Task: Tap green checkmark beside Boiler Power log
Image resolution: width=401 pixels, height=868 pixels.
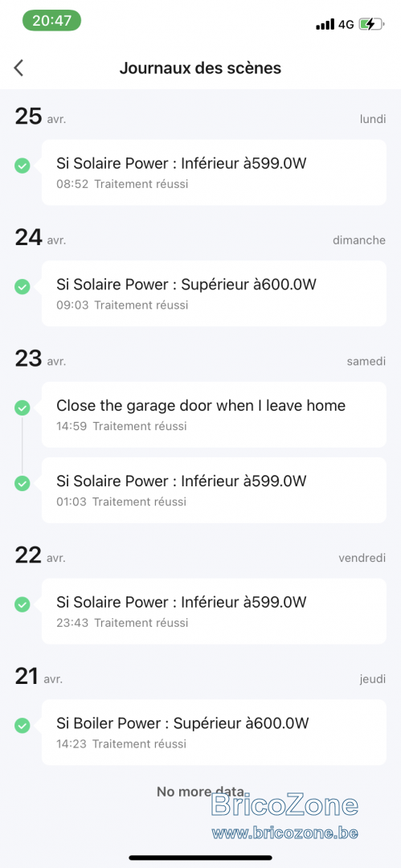Action: (x=23, y=725)
